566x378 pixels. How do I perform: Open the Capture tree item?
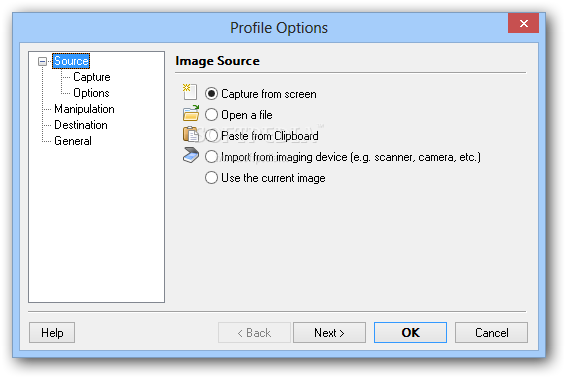tap(92, 77)
